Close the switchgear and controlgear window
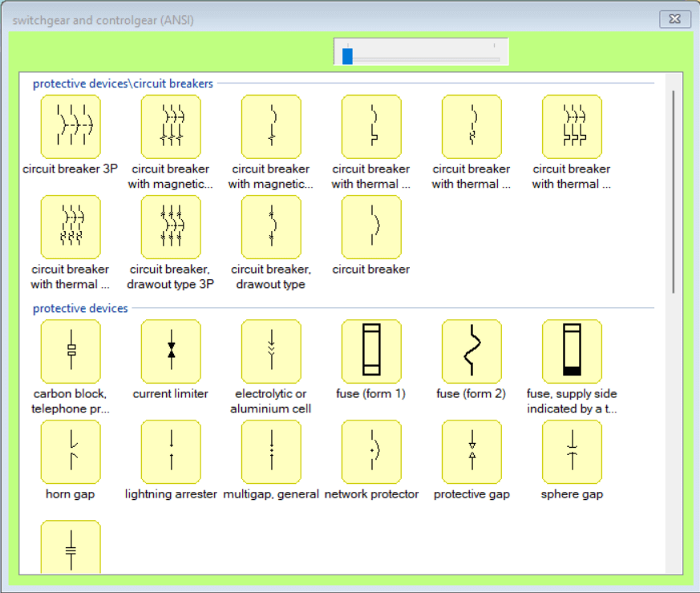This screenshot has width=700, height=593. point(675,19)
